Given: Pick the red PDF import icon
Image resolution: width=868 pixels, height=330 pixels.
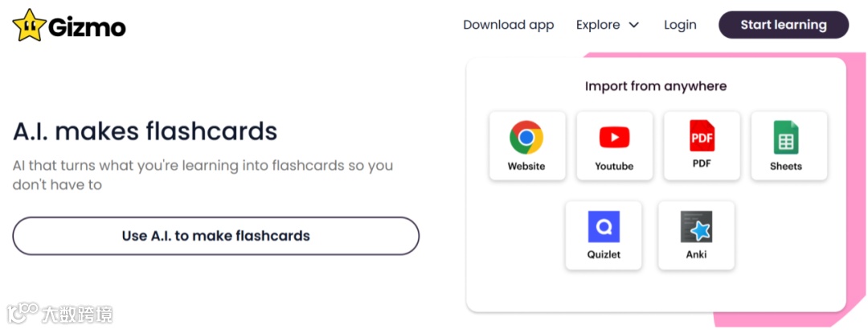Looking at the screenshot, I should (702, 136).
